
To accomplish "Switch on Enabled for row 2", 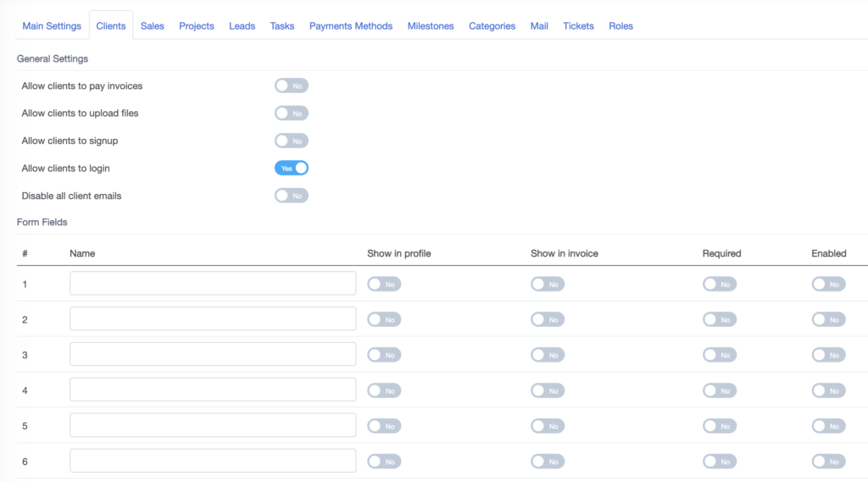I will point(829,319).
